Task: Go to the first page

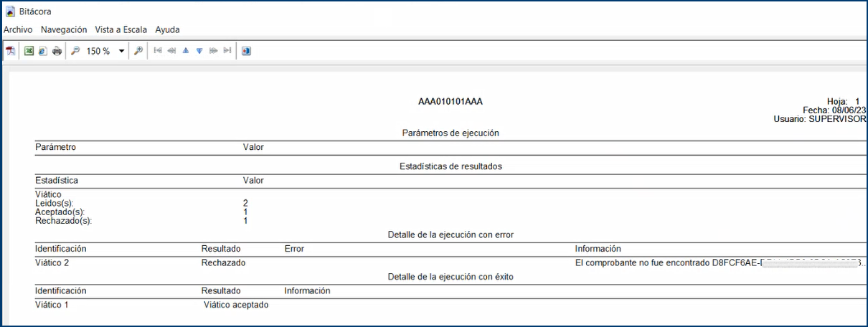Action: (x=158, y=51)
